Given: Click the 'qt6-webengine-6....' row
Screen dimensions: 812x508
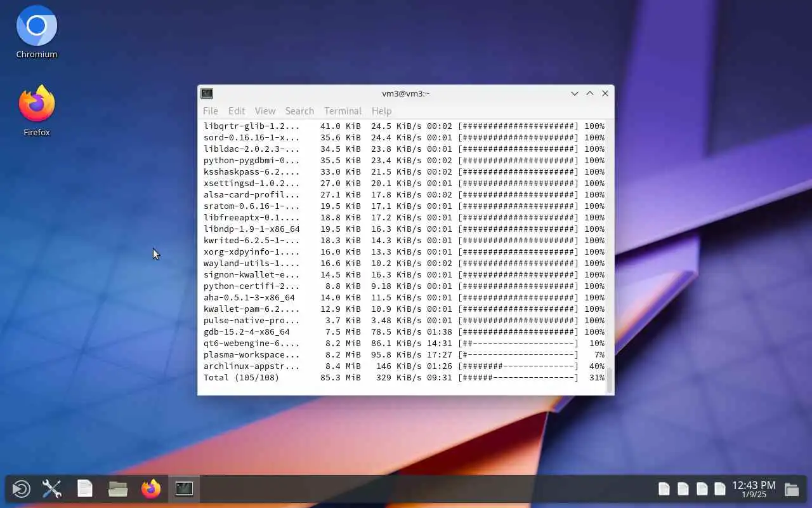Looking at the screenshot, I should [x=404, y=344].
